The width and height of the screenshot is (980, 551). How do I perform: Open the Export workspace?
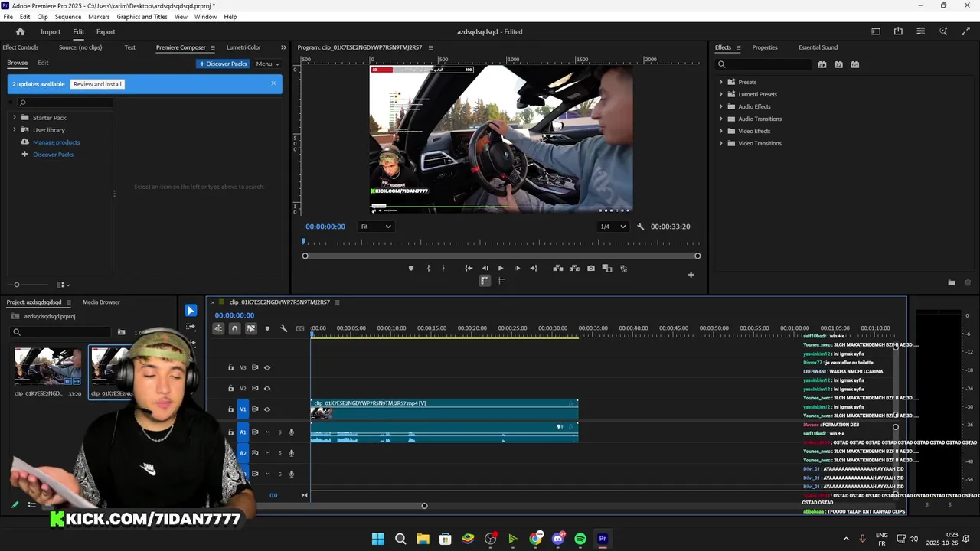point(106,31)
